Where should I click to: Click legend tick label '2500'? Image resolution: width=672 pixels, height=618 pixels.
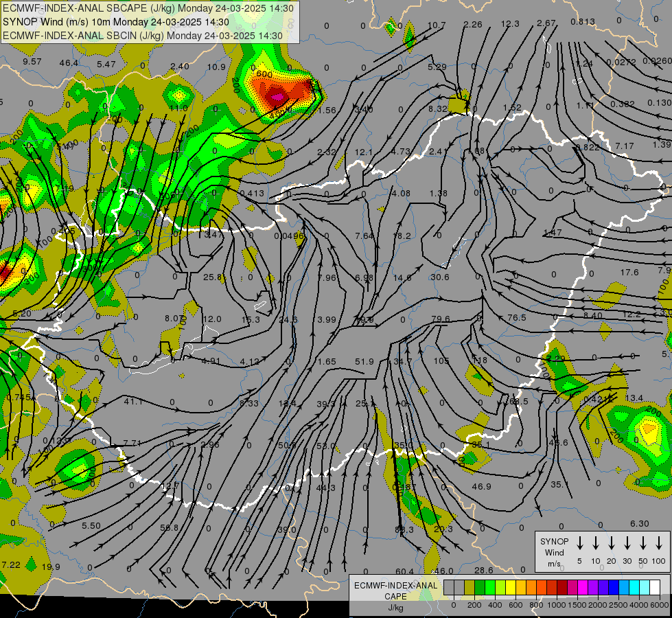618,605
